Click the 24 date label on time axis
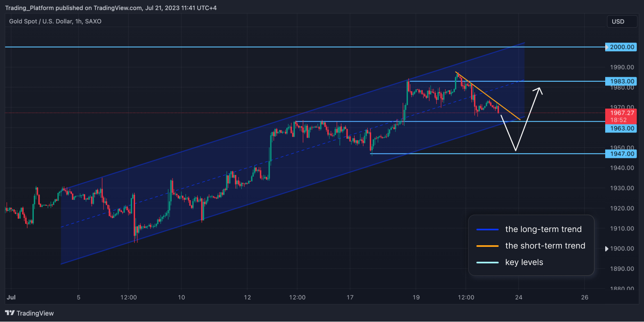Image resolution: width=644 pixels, height=322 pixels. (x=519, y=297)
